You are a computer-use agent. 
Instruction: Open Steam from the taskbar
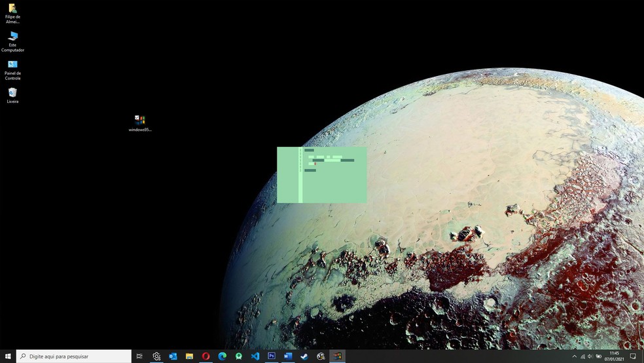[304, 356]
